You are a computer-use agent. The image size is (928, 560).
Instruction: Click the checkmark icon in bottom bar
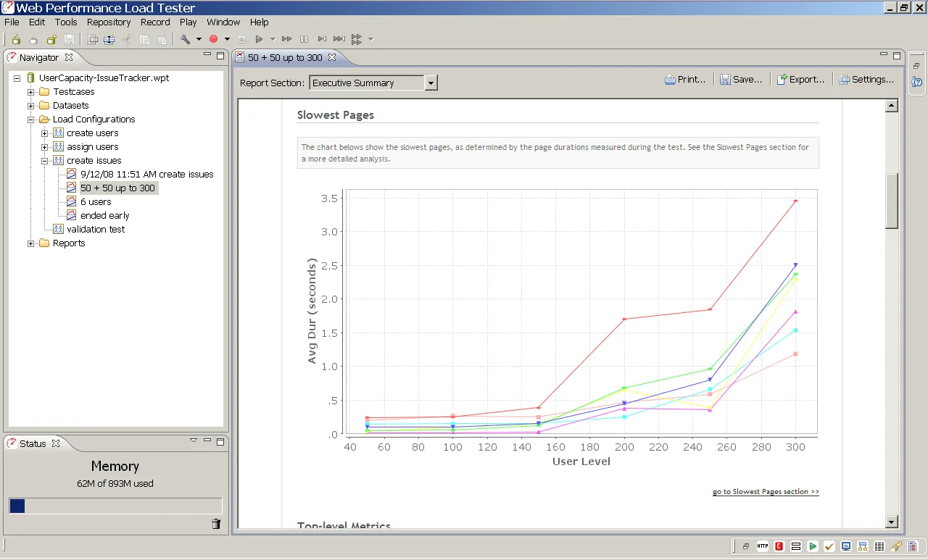(829, 546)
